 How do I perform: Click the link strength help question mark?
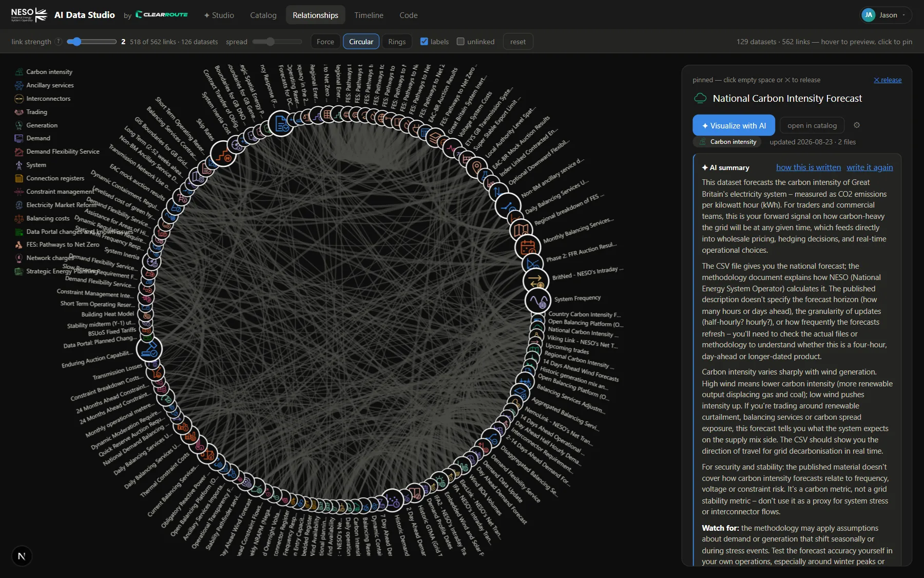[x=59, y=42]
